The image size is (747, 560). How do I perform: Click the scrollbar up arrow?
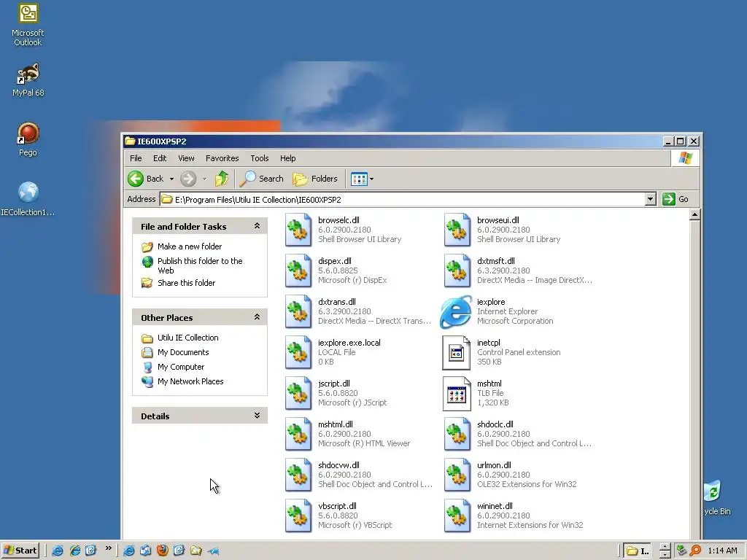pos(694,215)
